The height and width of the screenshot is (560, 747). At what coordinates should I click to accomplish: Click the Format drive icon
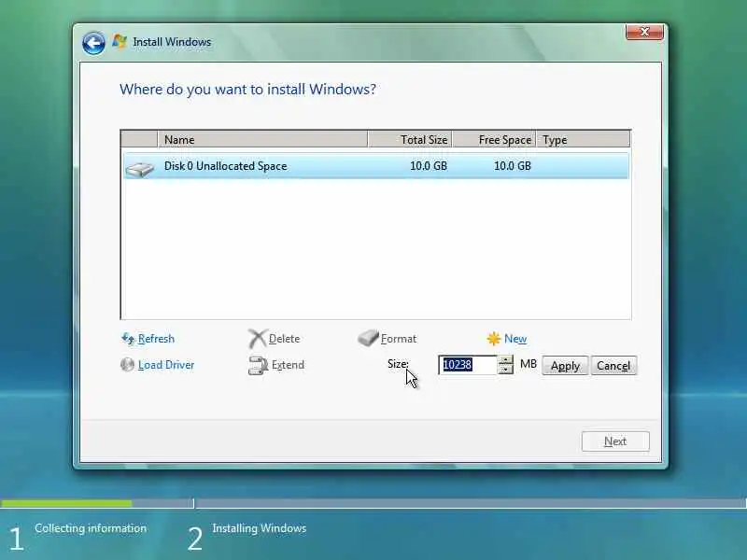tap(368, 338)
